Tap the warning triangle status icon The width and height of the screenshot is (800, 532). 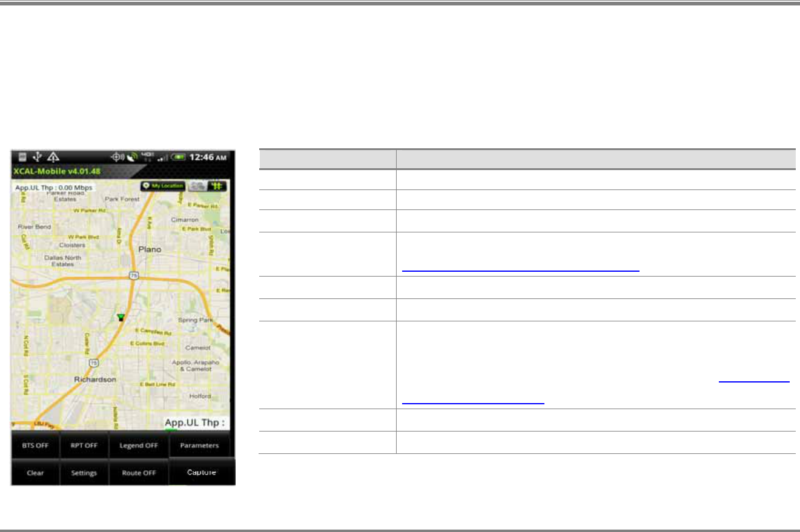tap(53, 157)
